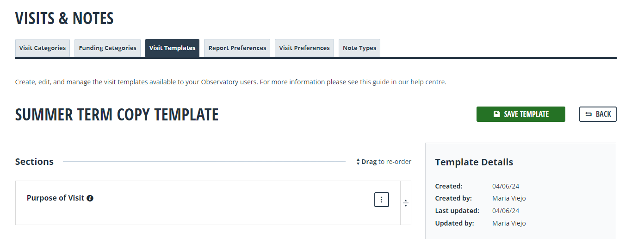Click the info icon beside Purpose of Visit
This screenshot has width=644, height=239.
[90, 198]
